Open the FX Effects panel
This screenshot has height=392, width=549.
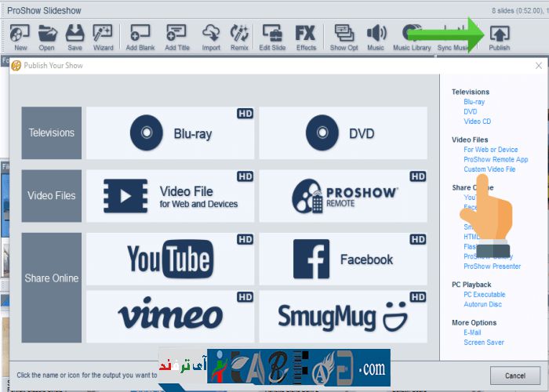coord(306,36)
